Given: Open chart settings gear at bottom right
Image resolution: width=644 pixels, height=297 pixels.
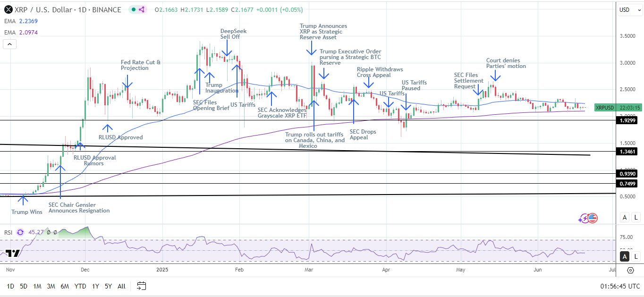Looking at the screenshot, I should [630, 270].
